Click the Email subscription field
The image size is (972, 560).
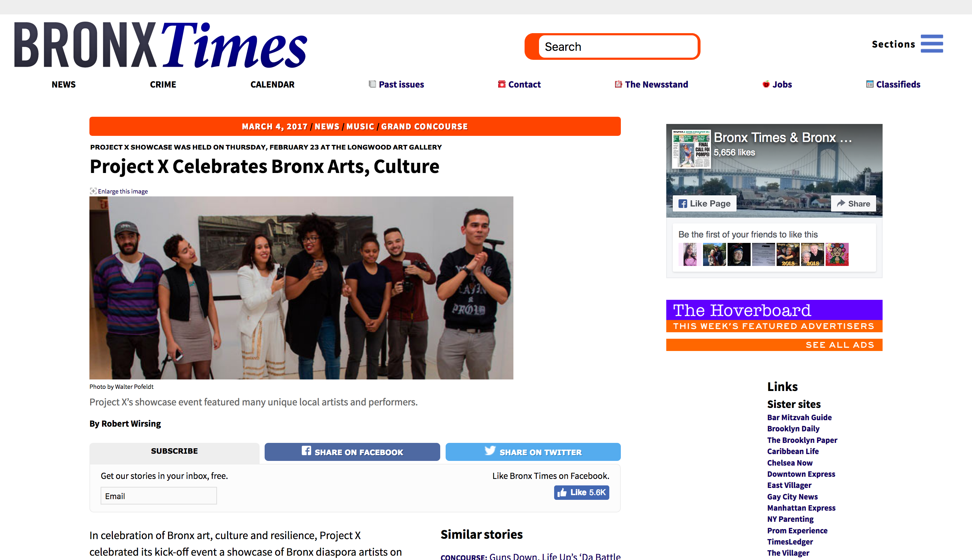pos(159,496)
